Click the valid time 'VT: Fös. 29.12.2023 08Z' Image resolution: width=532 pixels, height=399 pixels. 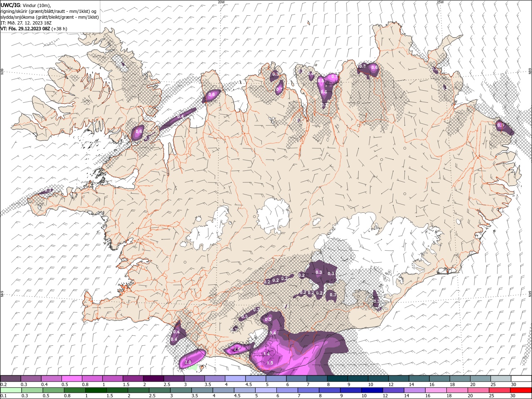26,29
